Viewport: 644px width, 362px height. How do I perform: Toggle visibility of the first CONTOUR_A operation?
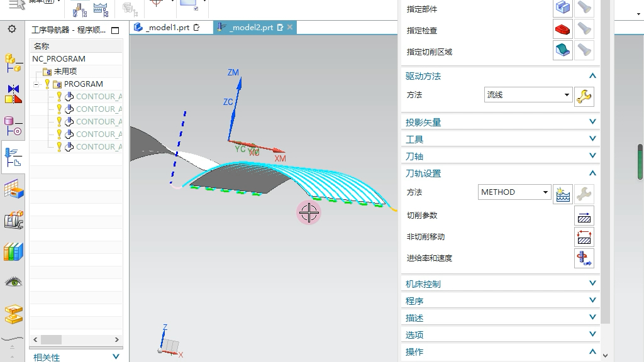[x=58, y=96]
